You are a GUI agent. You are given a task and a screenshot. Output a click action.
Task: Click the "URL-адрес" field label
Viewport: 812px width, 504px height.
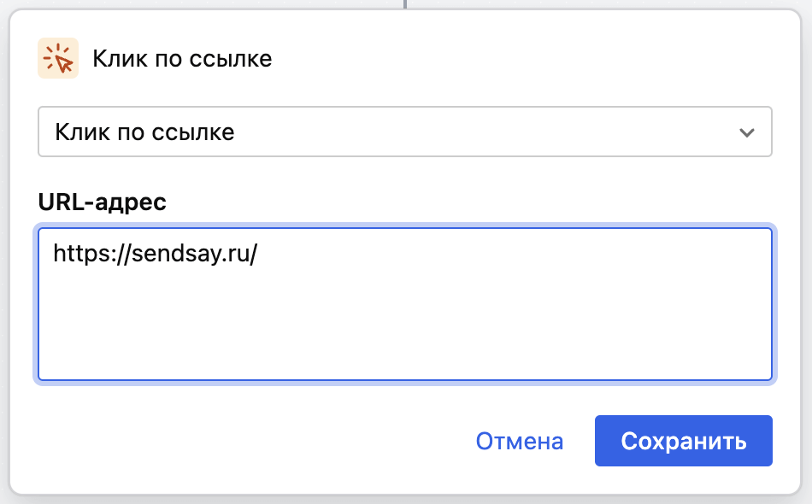pyautogui.click(x=103, y=202)
